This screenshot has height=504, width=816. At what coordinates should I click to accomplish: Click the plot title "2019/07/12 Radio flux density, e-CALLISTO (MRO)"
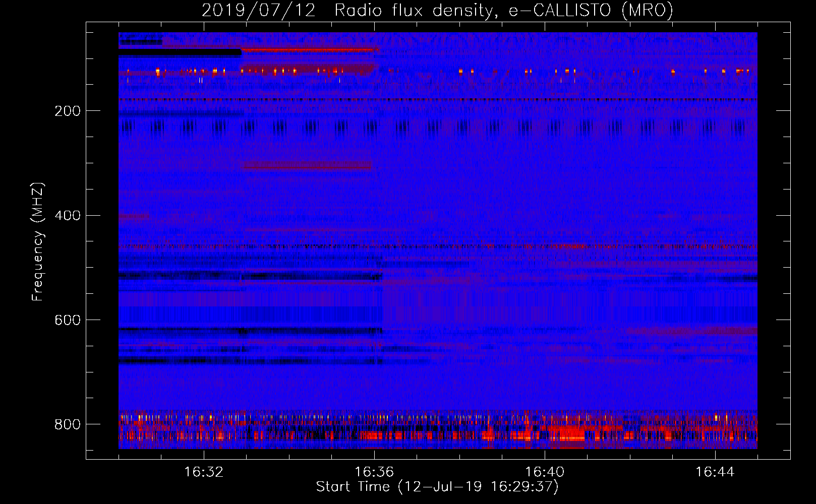[x=437, y=10]
